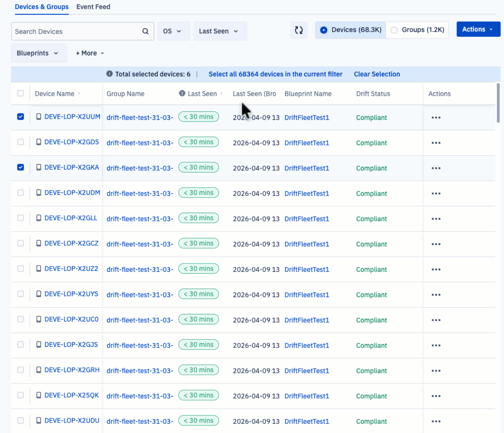Click Clear Selection to deselect devices

[x=377, y=74]
